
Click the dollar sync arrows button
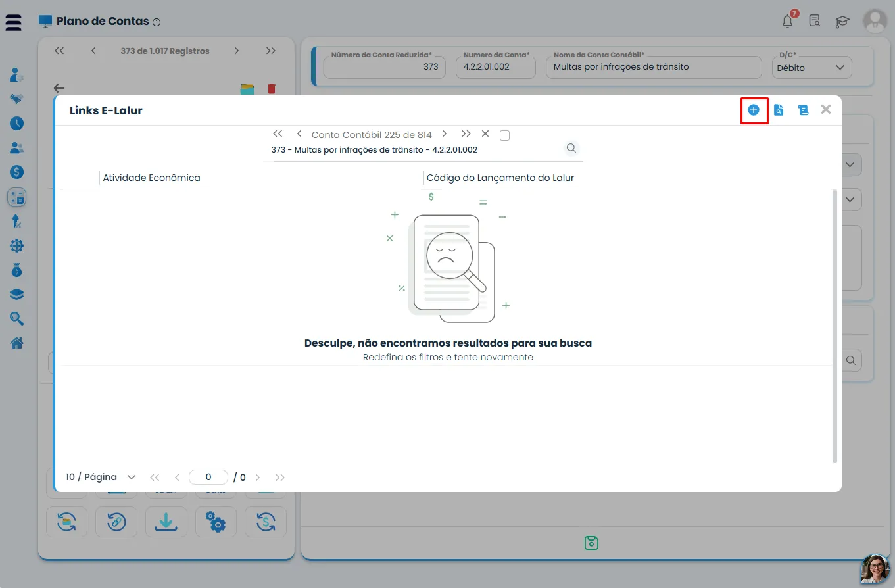point(266,522)
